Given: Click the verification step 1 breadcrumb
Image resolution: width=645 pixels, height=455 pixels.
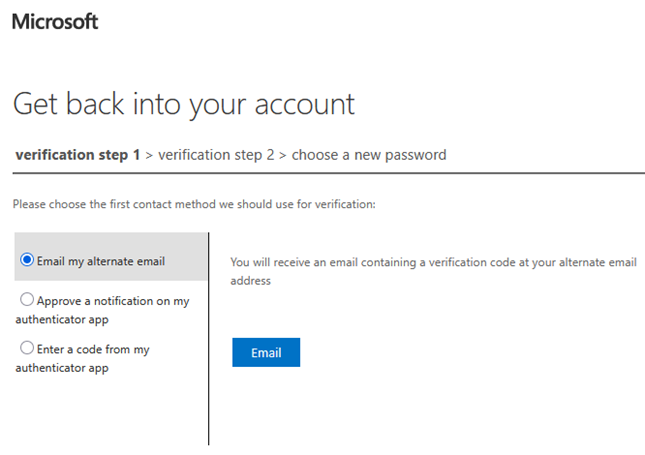Looking at the screenshot, I should (x=78, y=155).
